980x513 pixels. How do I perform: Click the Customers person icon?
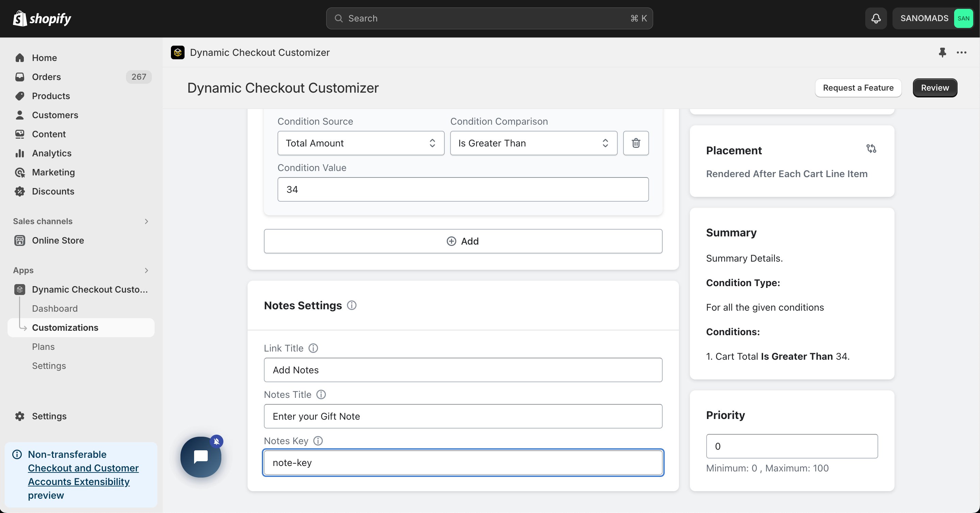pyautogui.click(x=20, y=115)
